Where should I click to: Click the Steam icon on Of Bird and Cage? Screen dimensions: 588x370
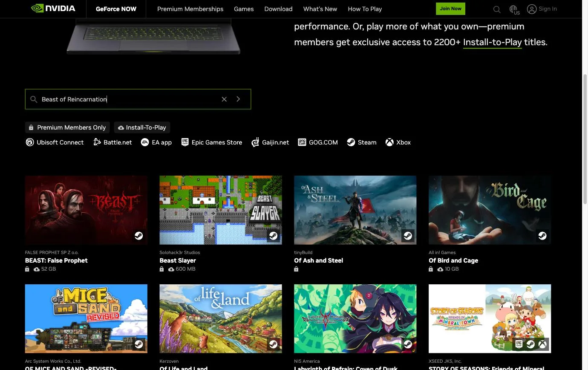[542, 236]
